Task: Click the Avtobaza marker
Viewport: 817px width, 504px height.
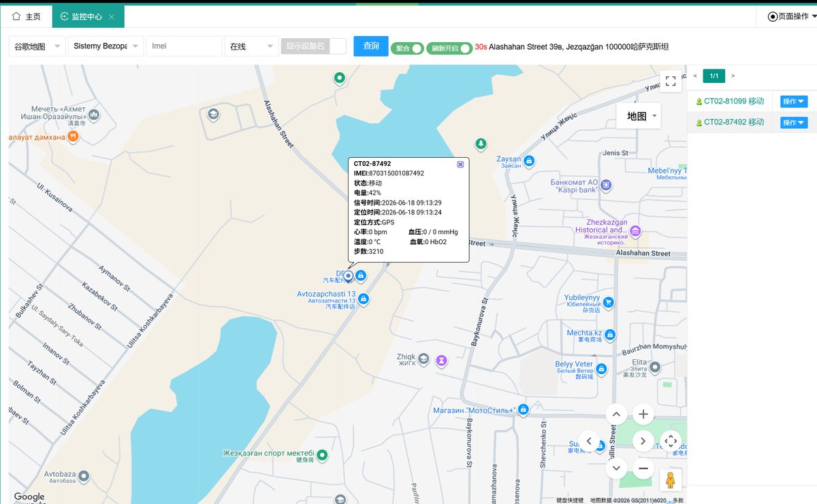Action: click(x=84, y=475)
